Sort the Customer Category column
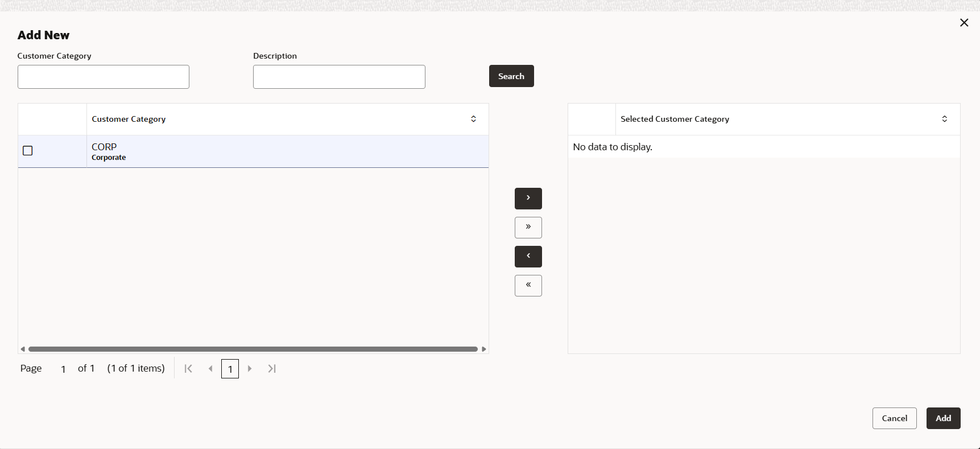The height and width of the screenshot is (449, 980). 473,119
